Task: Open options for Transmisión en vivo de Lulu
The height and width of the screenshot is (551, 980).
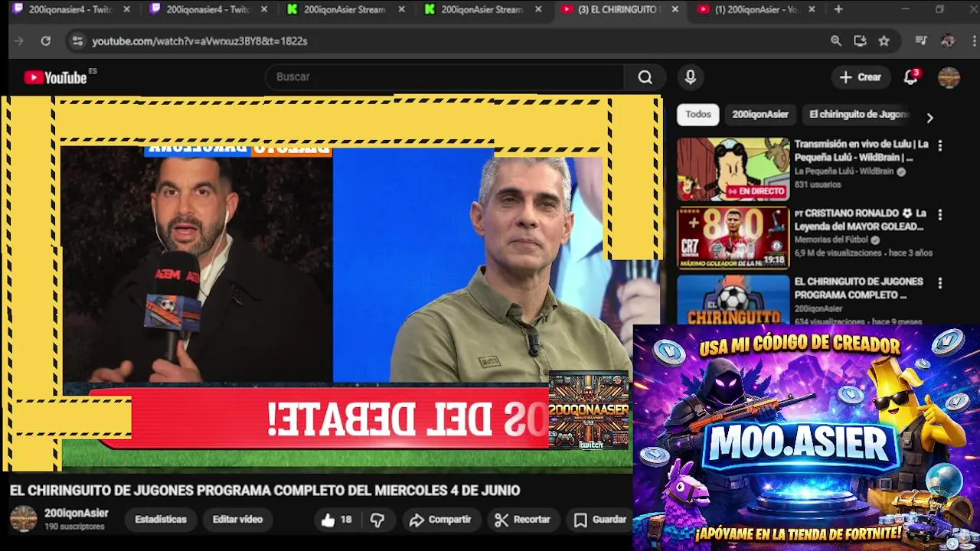Action: tap(940, 145)
